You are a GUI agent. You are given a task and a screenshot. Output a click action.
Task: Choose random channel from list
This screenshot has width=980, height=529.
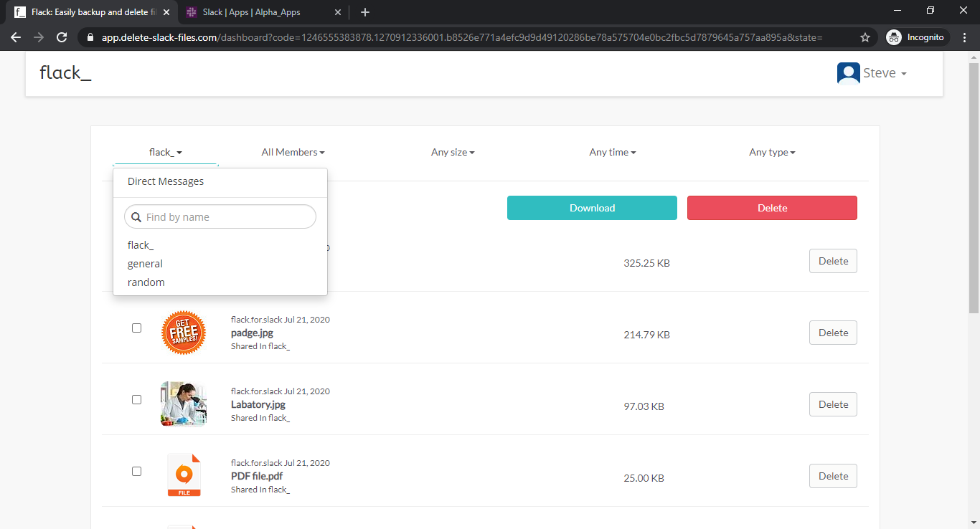point(146,282)
